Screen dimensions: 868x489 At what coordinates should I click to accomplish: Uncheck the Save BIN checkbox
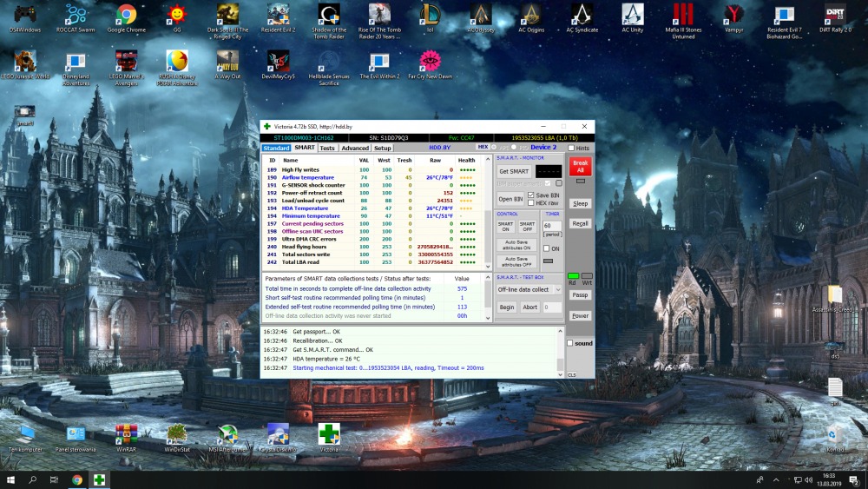tap(531, 195)
